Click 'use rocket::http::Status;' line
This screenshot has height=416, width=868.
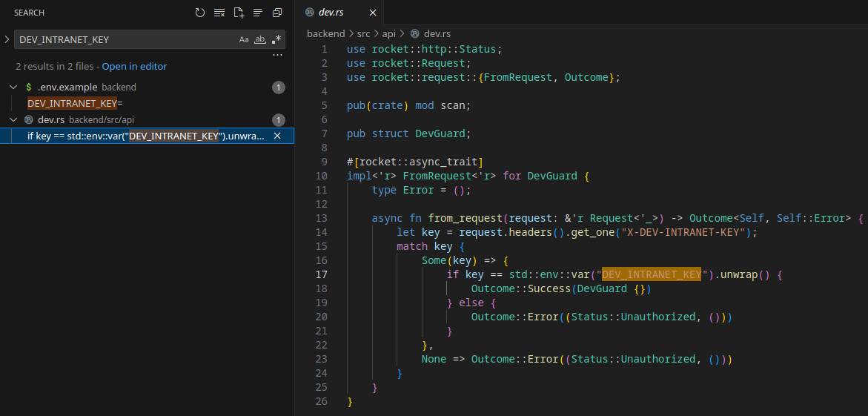(425, 49)
